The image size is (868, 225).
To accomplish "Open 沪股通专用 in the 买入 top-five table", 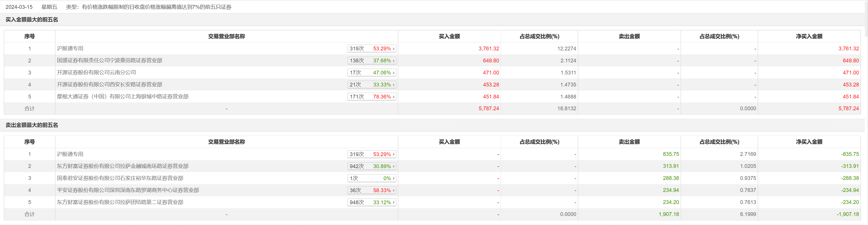I will 70,48.
